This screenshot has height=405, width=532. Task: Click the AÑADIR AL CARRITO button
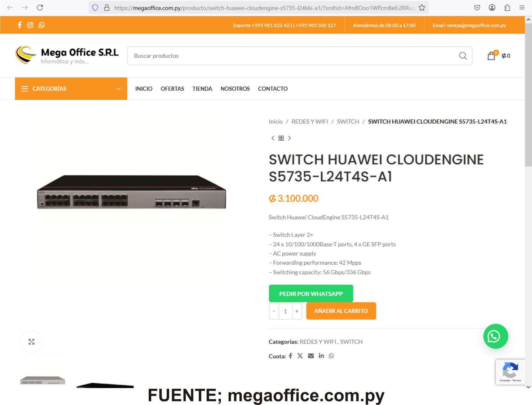[x=341, y=311]
